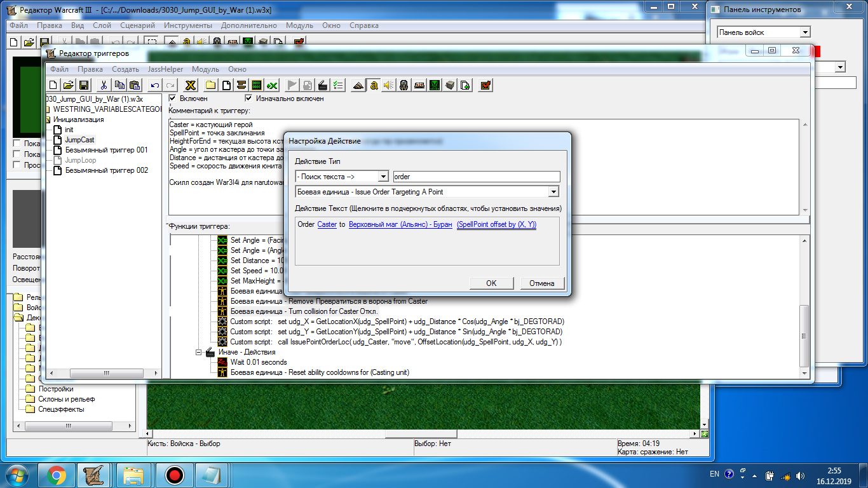Image resolution: width=868 pixels, height=488 pixels.
Task: Click '(SpellPoint offset by (X, Y))' link
Action: coord(496,224)
